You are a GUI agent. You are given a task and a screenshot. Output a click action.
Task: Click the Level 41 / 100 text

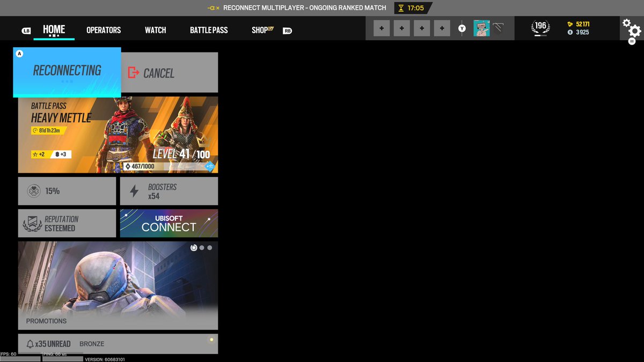181,154
